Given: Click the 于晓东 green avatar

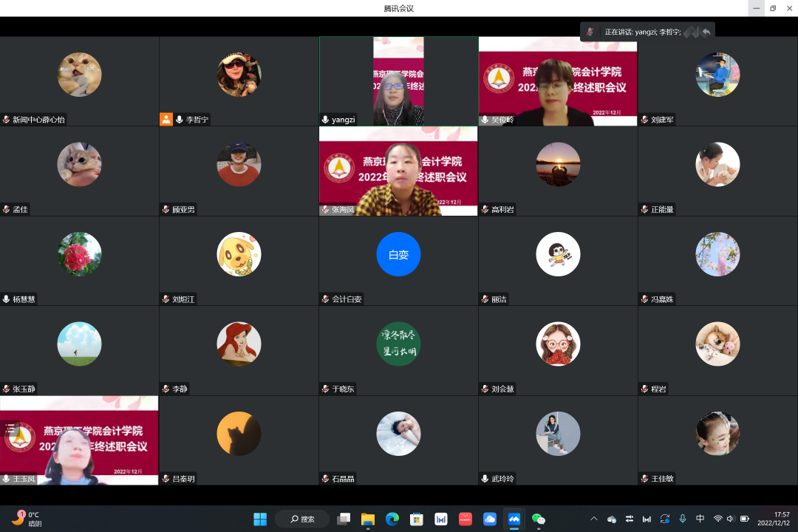Looking at the screenshot, I should click(x=398, y=344).
